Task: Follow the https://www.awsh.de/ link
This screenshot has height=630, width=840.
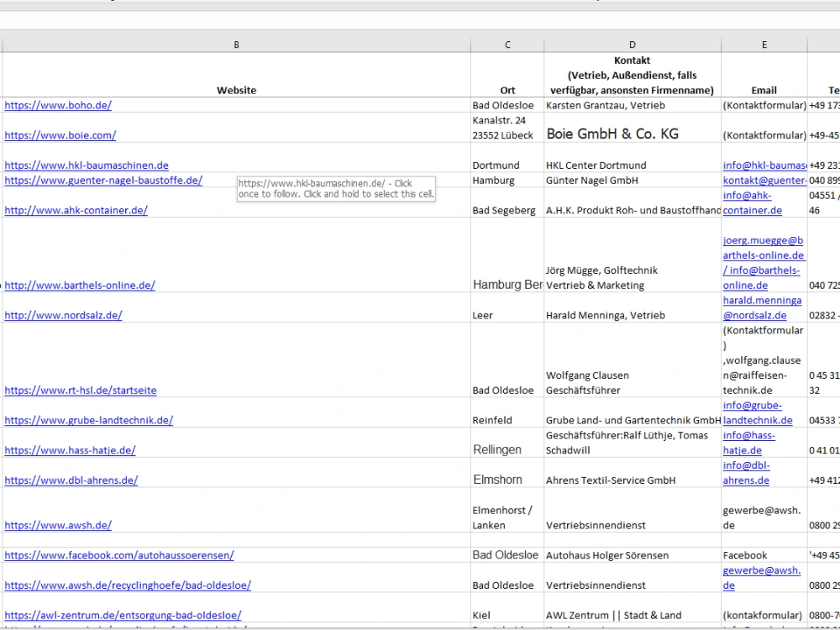Action: pos(58,526)
